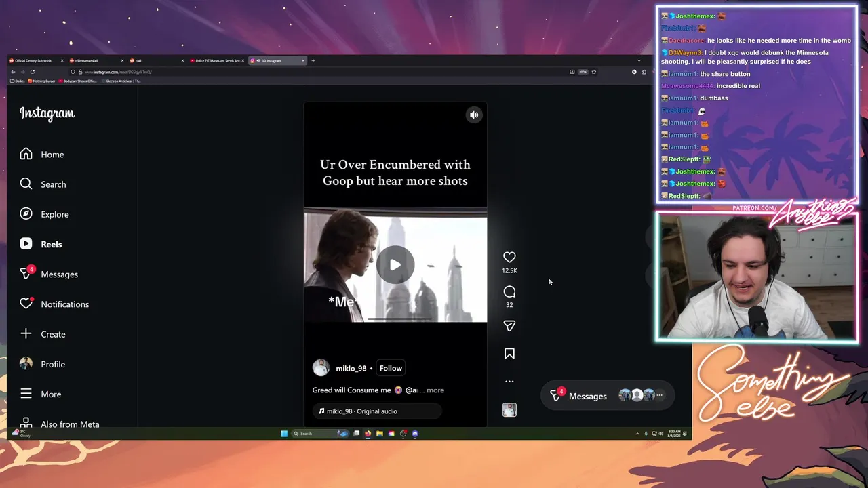
Task: Click miklo_98 profile picture on reel
Action: coord(321,368)
